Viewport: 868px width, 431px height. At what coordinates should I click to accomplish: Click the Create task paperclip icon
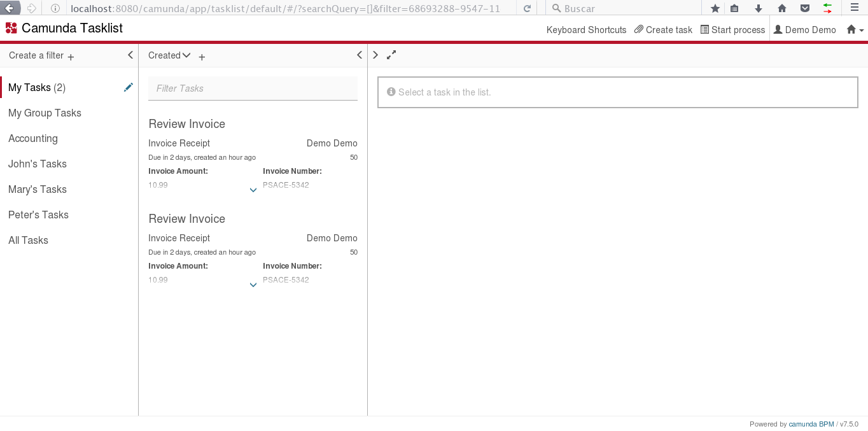coord(639,29)
